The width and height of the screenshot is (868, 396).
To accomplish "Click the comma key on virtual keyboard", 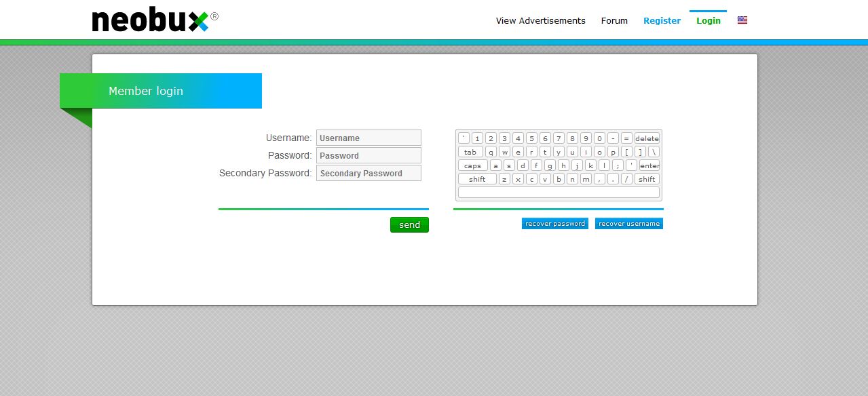I will click(600, 179).
